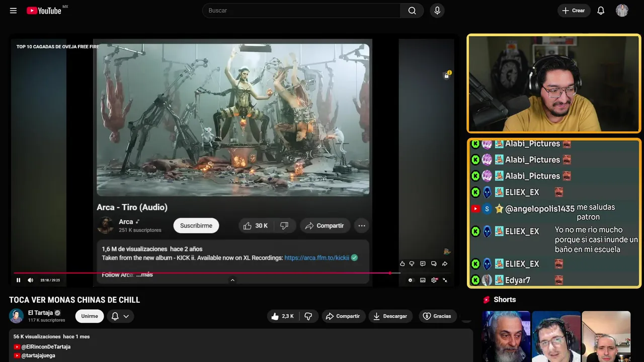This screenshot has width=644, height=362.
Task: Click the Crear button
Action: point(574,11)
